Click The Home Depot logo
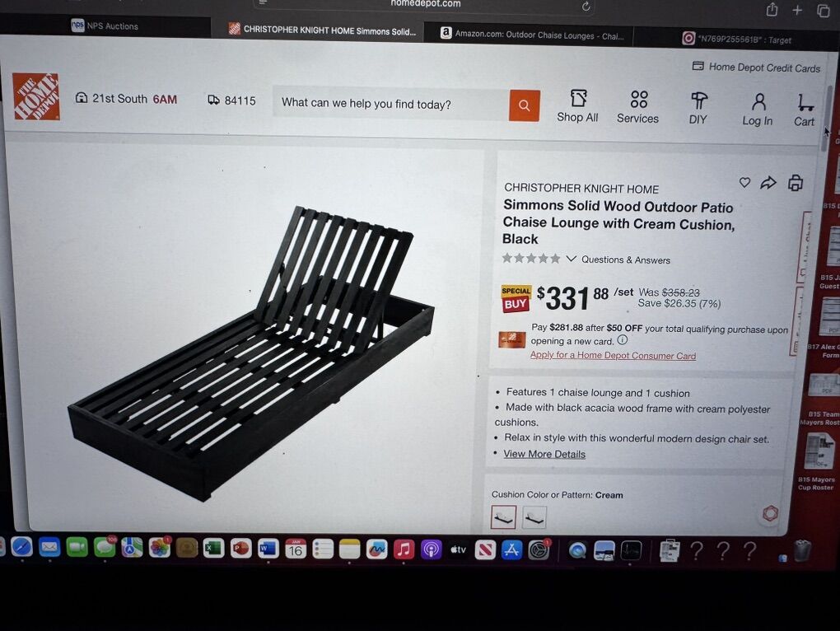This screenshot has height=631, width=840. point(36,96)
